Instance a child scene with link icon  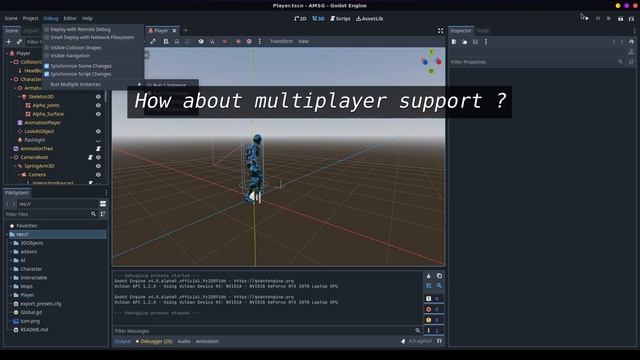19,42
